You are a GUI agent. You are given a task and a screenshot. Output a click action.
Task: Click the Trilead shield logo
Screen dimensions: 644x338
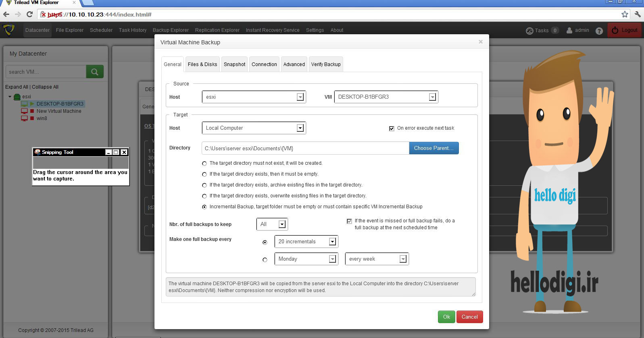[x=8, y=30]
